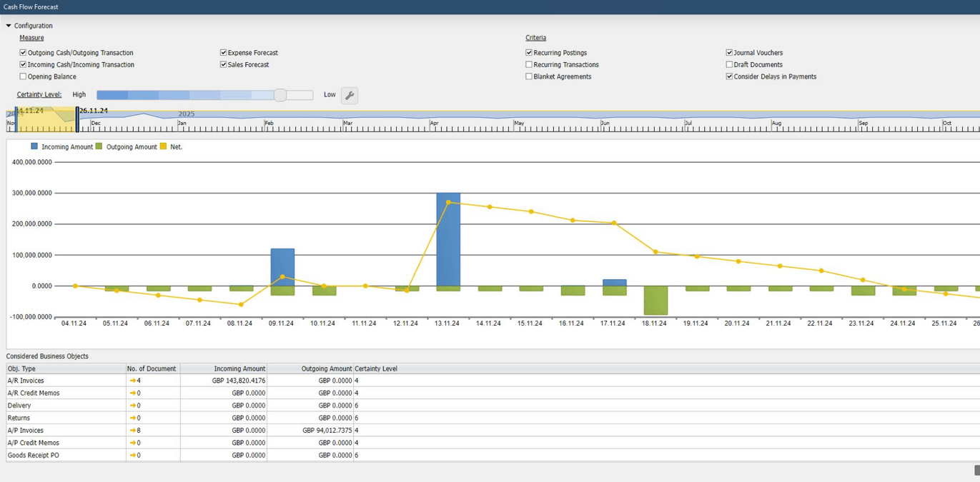
Task: Click the Goods Receipt PO link arrow
Action: pos(132,455)
